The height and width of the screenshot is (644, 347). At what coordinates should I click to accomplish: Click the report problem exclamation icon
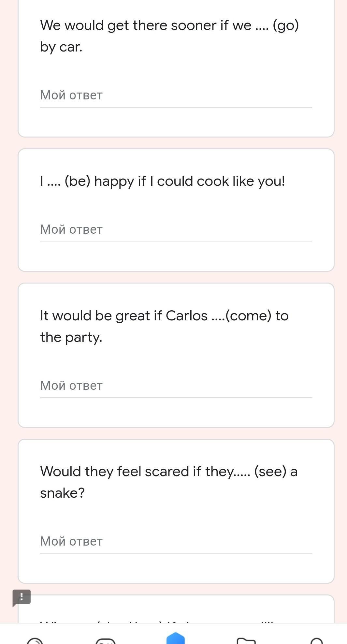pyautogui.click(x=22, y=597)
